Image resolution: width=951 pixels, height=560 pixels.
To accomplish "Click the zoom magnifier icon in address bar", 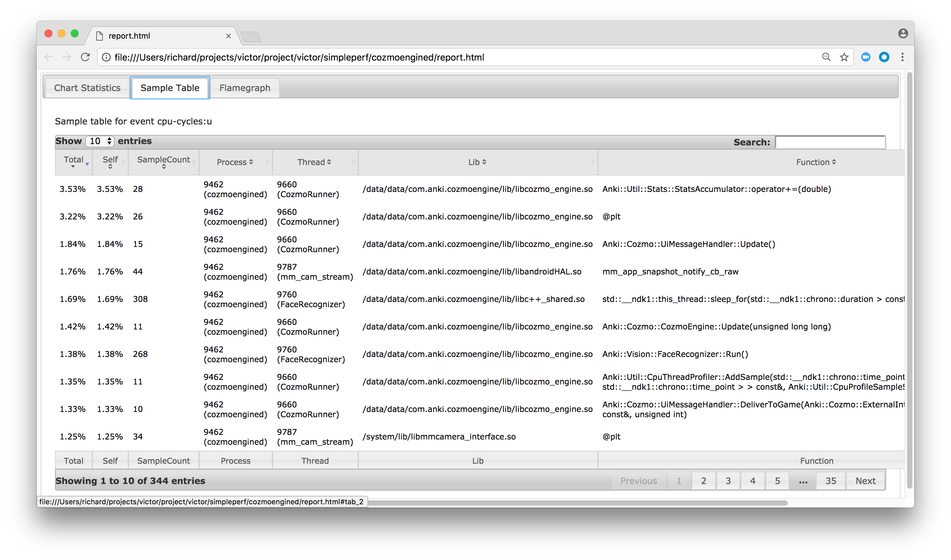I will point(826,57).
